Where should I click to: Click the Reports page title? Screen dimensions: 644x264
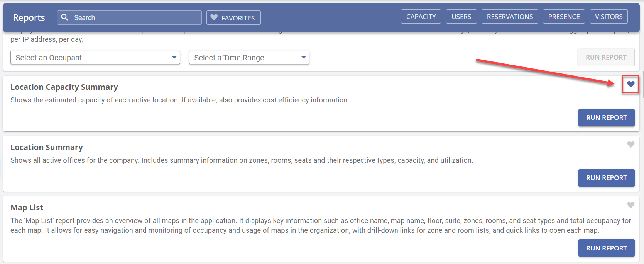[29, 18]
